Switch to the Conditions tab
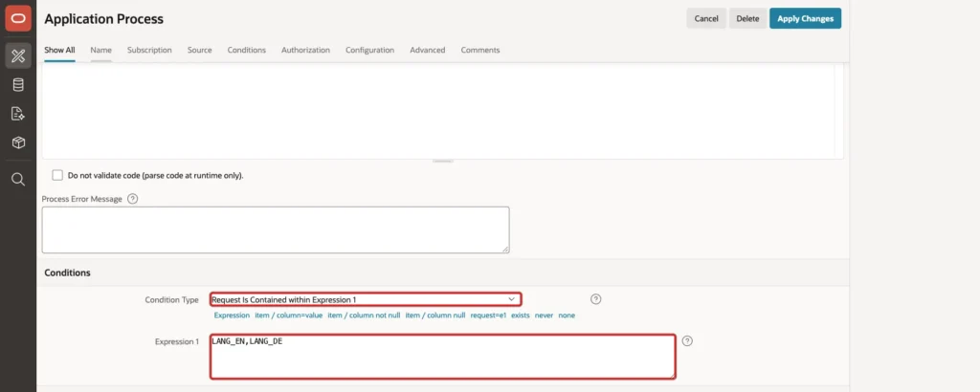980x392 pixels. pyautogui.click(x=246, y=50)
